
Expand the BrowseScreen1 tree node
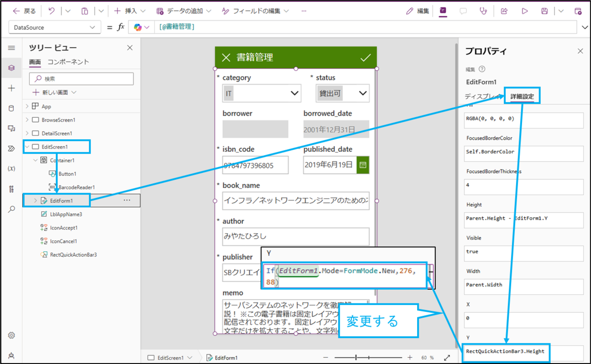(x=27, y=120)
